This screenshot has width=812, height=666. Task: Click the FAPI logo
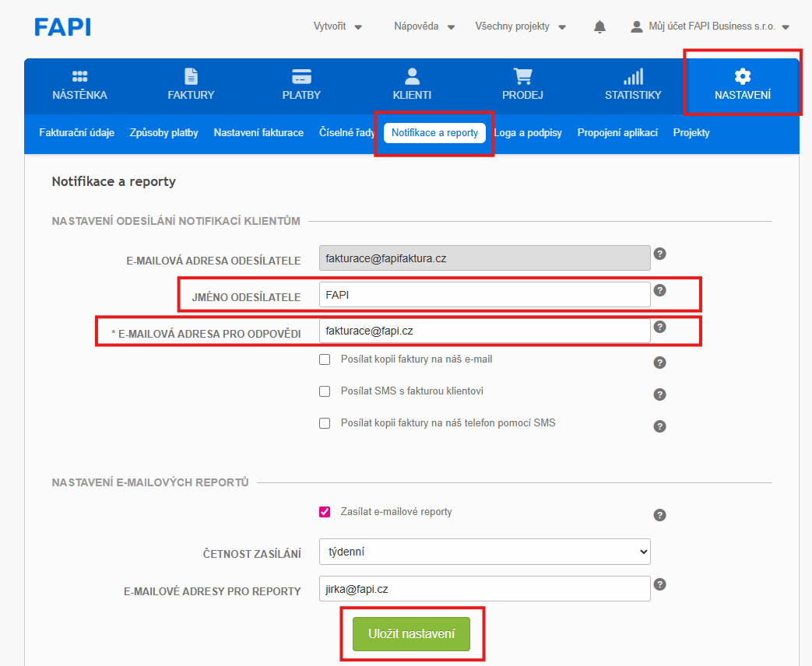pyautogui.click(x=62, y=27)
